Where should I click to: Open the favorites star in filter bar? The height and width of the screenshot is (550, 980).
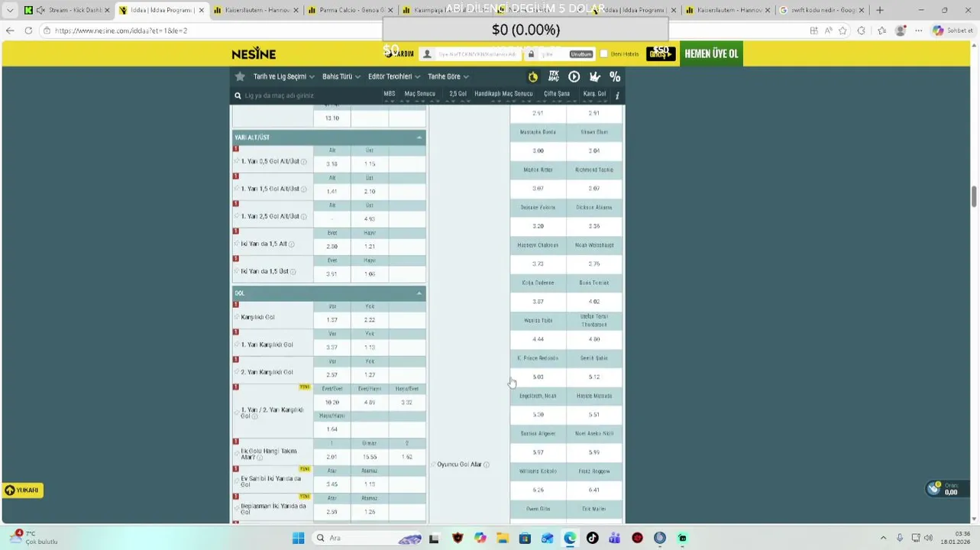(x=240, y=76)
